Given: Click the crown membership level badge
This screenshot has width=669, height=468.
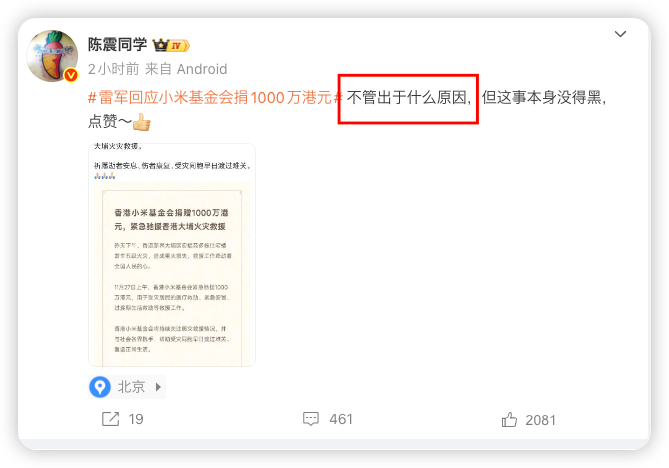Looking at the screenshot, I should (171, 45).
